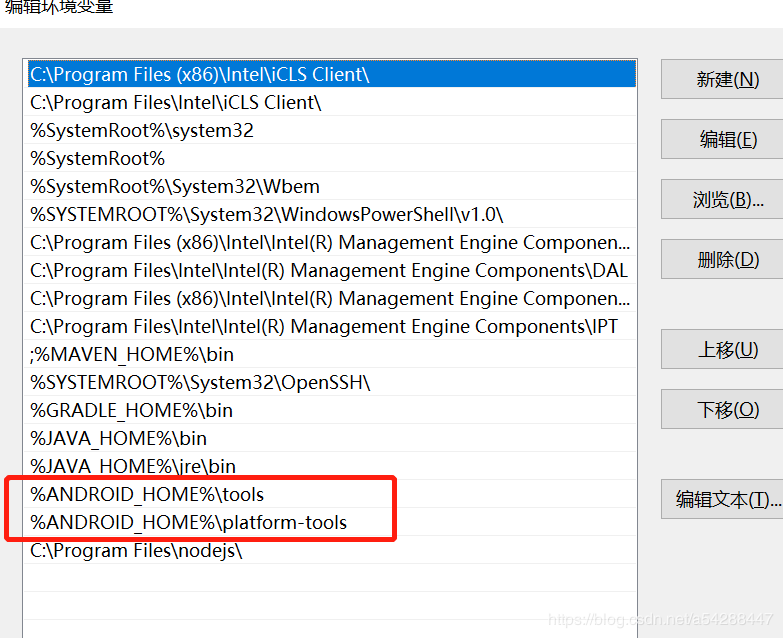
Task: Move the entry up with 上移(U)
Action: click(x=723, y=349)
